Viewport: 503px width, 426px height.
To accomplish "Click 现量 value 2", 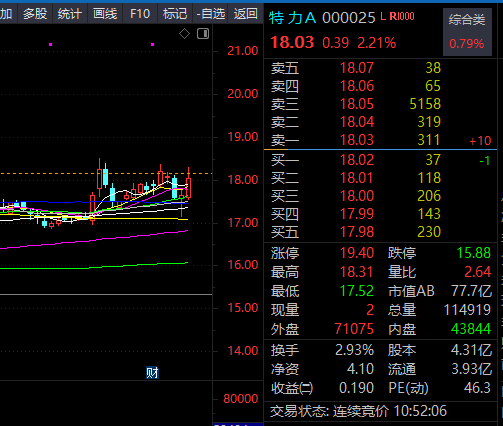I will [370, 310].
